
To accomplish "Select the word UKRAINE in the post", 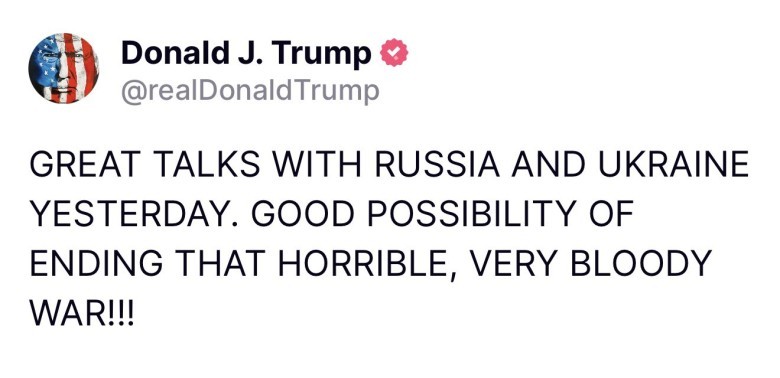I will 674,165.
